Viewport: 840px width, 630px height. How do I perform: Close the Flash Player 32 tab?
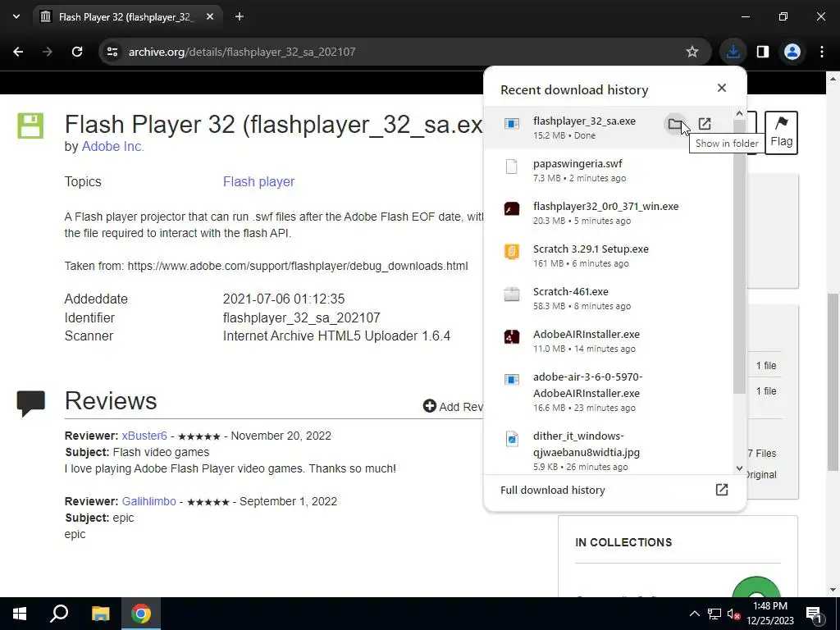coord(210,16)
